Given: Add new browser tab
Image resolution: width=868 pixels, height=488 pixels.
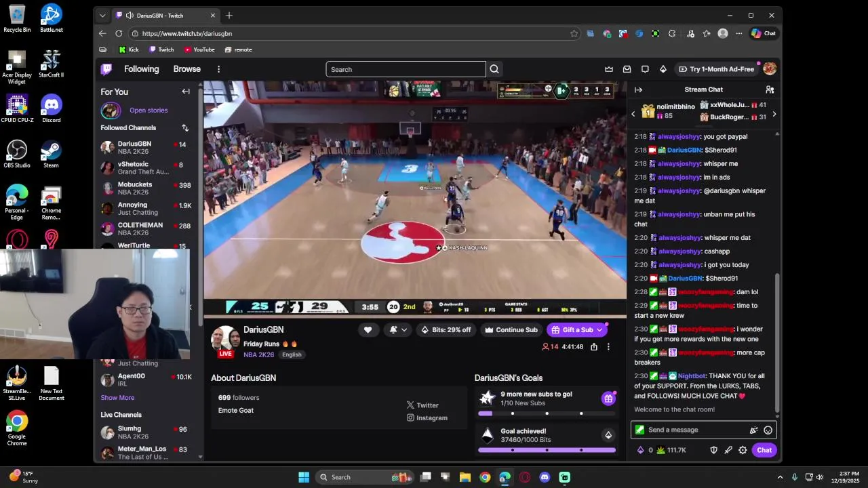Looking at the screenshot, I should tap(229, 16).
